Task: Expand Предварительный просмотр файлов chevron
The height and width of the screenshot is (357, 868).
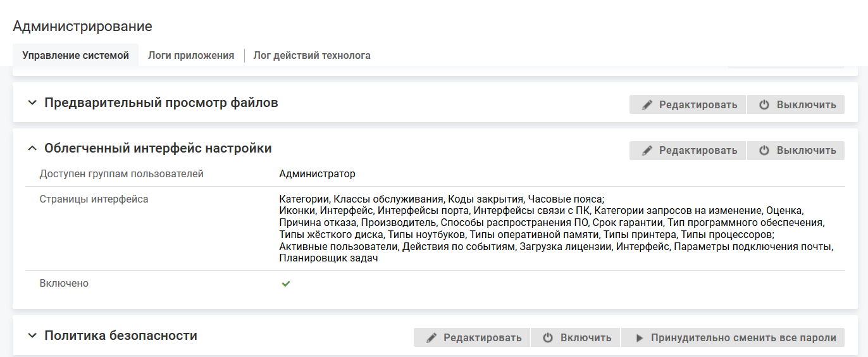Action: 32,103
